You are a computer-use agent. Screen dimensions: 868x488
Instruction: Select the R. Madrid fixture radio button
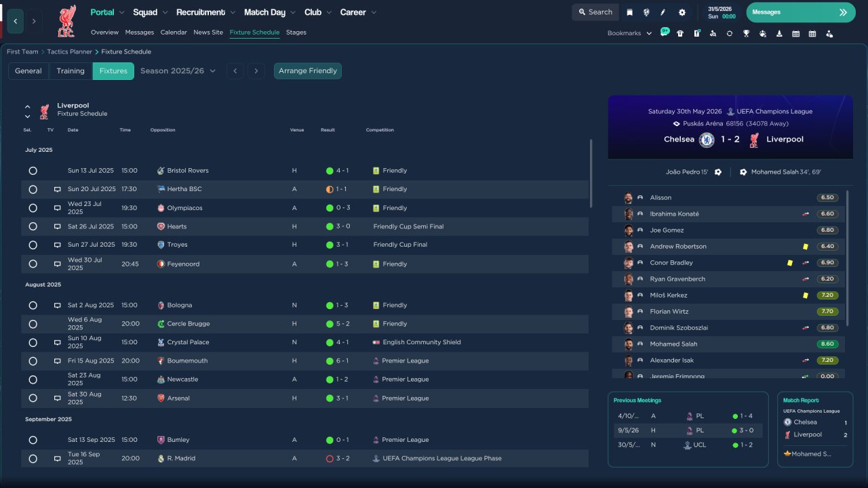tap(33, 459)
